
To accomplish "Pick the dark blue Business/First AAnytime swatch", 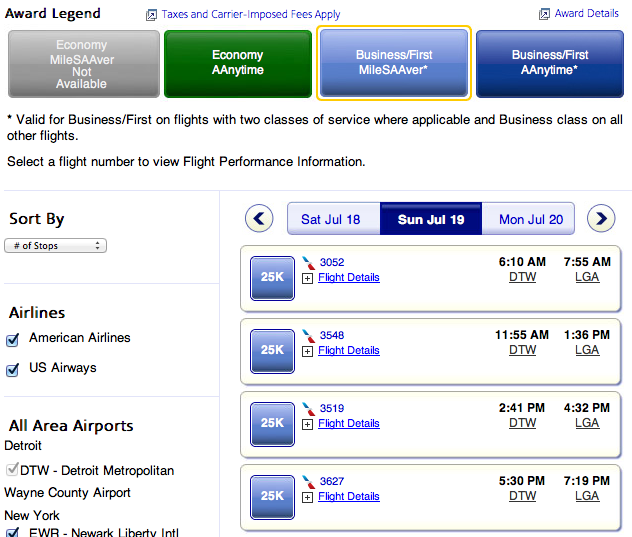I will [550, 64].
